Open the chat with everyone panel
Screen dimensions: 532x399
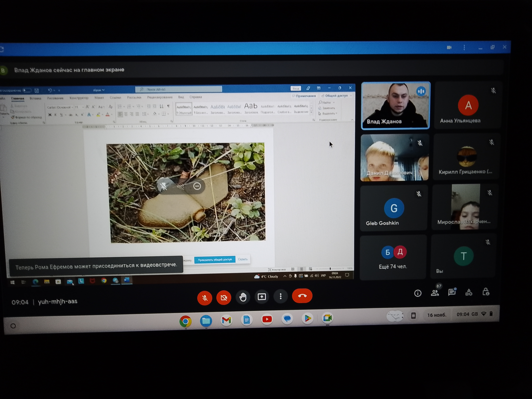pos(452,292)
